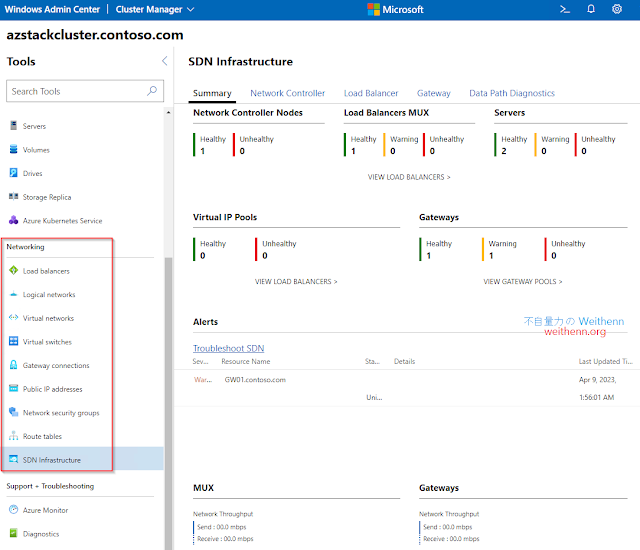Select the Summary tab
Image resolution: width=640 pixels, height=550 pixels.
pyautogui.click(x=212, y=93)
